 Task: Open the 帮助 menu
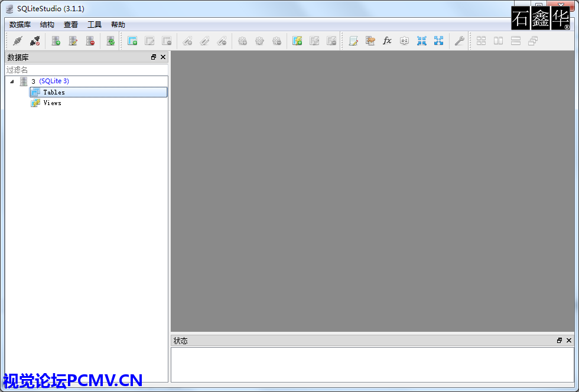pyautogui.click(x=118, y=25)
